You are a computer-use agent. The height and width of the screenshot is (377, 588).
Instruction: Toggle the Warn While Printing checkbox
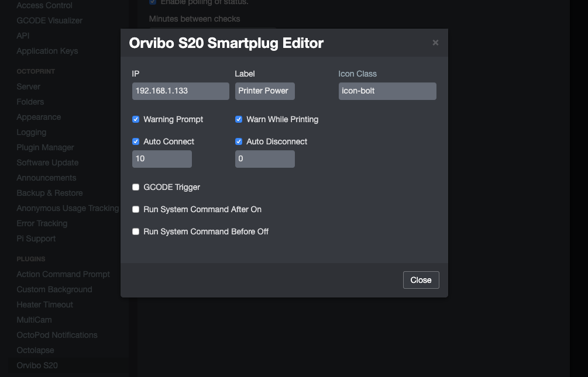[239, 119]
